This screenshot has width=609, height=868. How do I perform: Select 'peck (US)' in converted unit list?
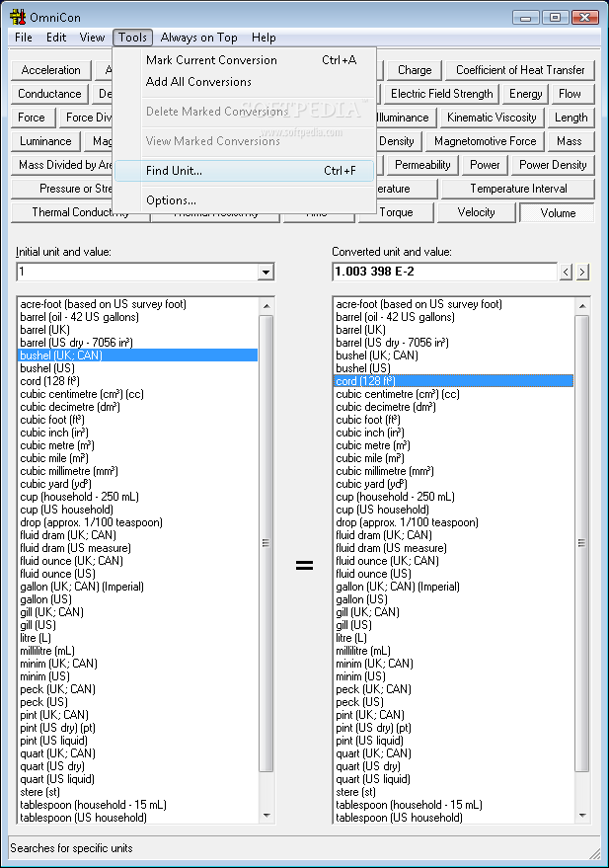(454, 702)
